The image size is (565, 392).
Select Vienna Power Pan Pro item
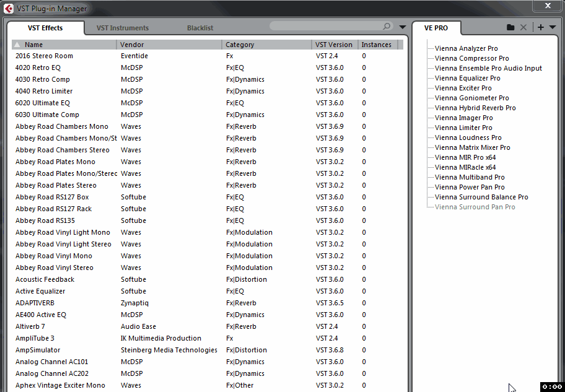pyautogui.click(x=470, y=187)
